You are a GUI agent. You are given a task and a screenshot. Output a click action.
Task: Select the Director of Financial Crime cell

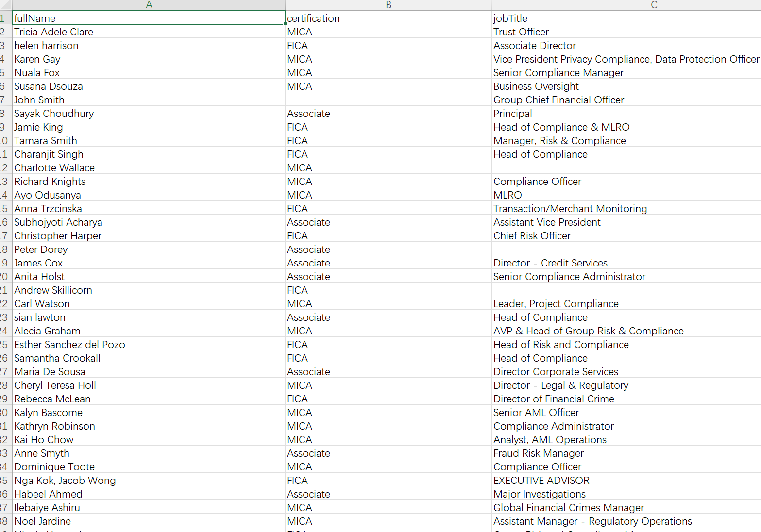pos(626,399)
